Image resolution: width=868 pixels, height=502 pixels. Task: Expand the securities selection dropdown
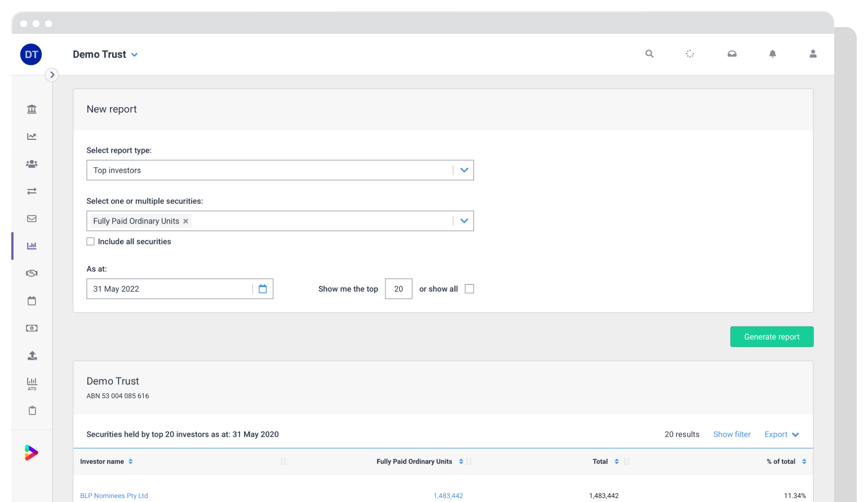tap(464, 221)
